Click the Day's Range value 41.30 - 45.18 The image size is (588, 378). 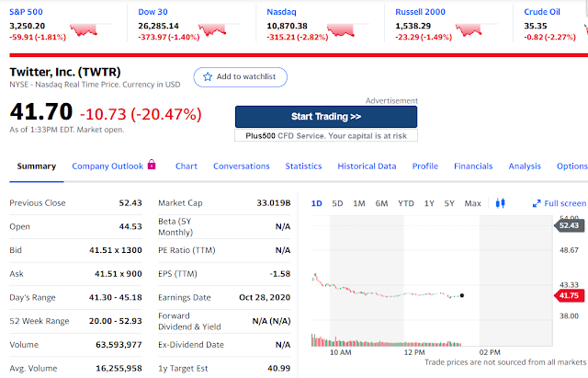point(116,298)
